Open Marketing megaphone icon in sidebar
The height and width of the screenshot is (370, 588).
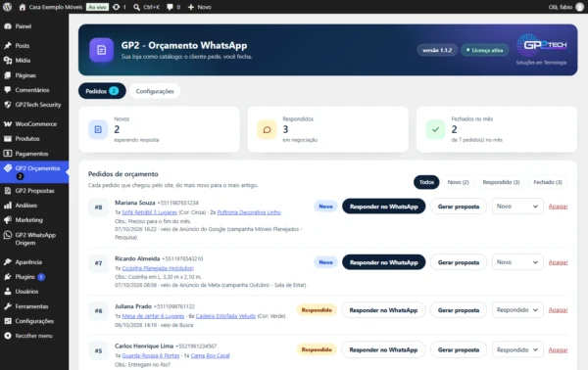coord(8,220)
